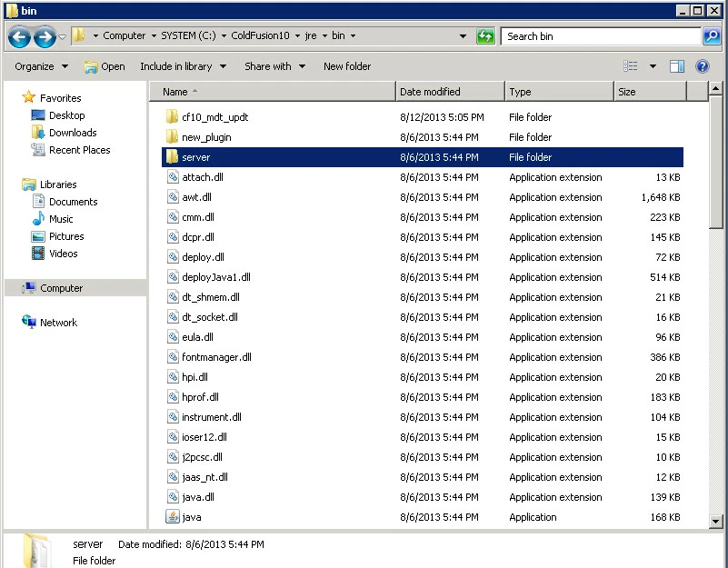Select the cf10_mdt_updt folder icon
Image resolution: width=728 pixels, height=568 pixels.
pyautogui.click(x=172, y=117)
